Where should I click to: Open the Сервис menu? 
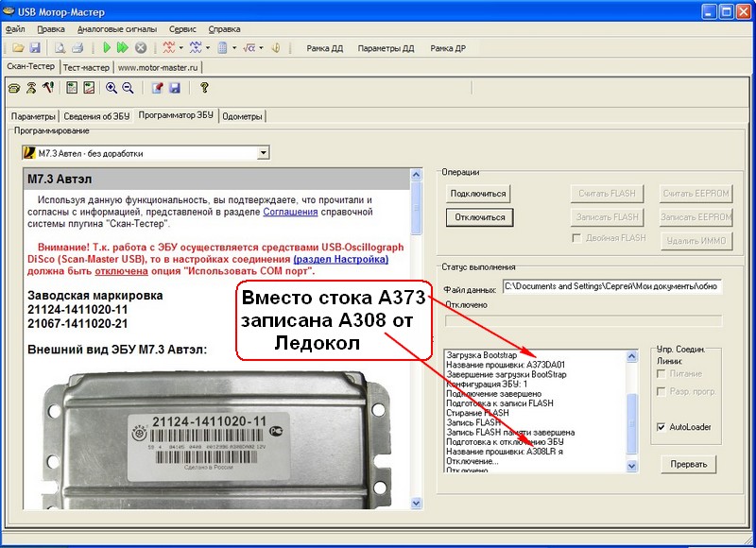[x=182, y=29]
